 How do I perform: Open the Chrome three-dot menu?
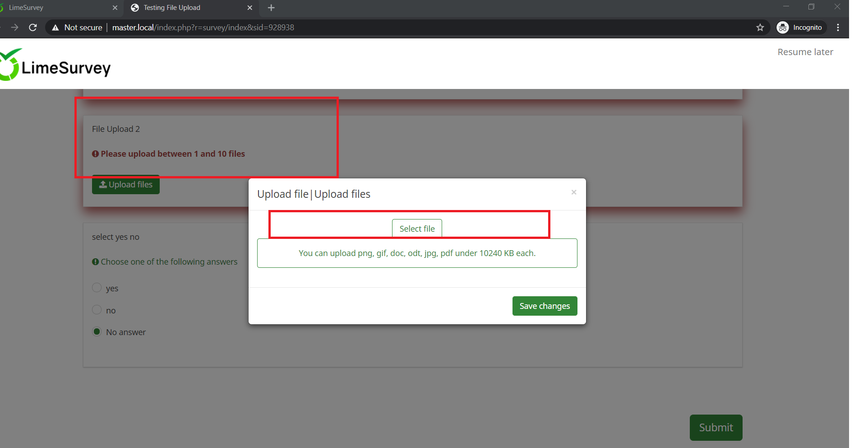838,28
